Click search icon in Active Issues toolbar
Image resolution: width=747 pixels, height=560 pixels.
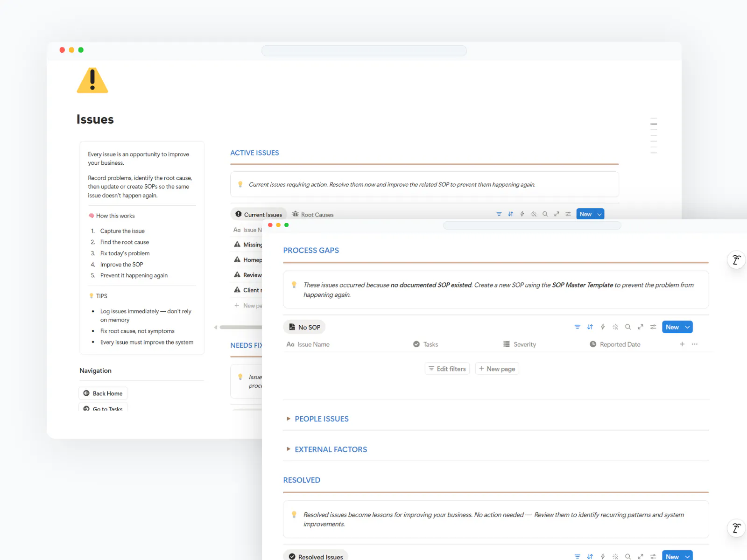[x=545, y=214]
